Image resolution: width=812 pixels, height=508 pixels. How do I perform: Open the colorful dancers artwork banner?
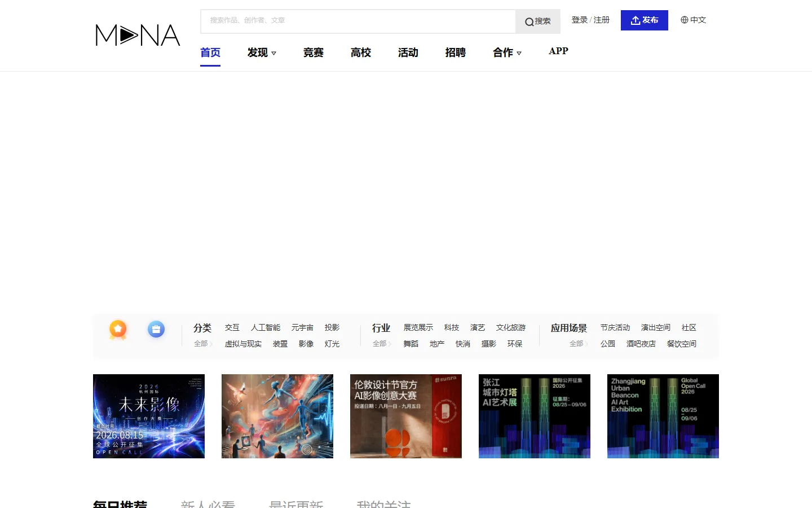(x=277, y=416)
